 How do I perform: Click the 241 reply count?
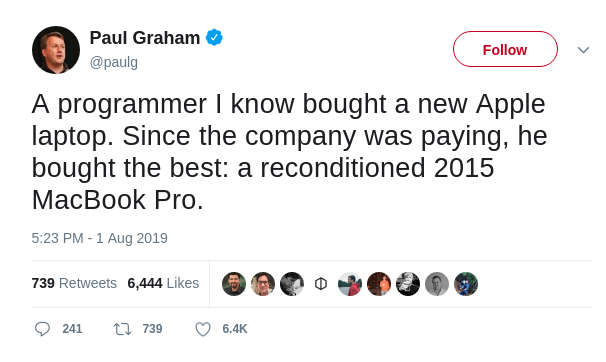(72, 329)
